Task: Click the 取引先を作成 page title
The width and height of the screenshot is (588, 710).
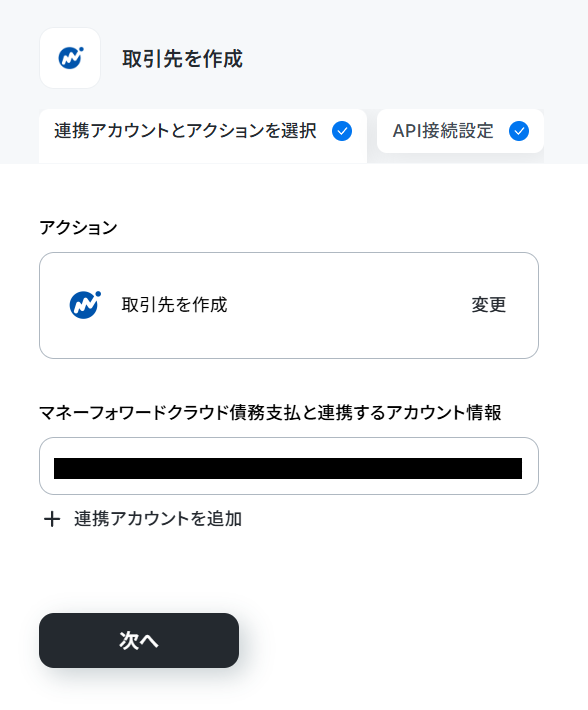Action: [182, 59]
